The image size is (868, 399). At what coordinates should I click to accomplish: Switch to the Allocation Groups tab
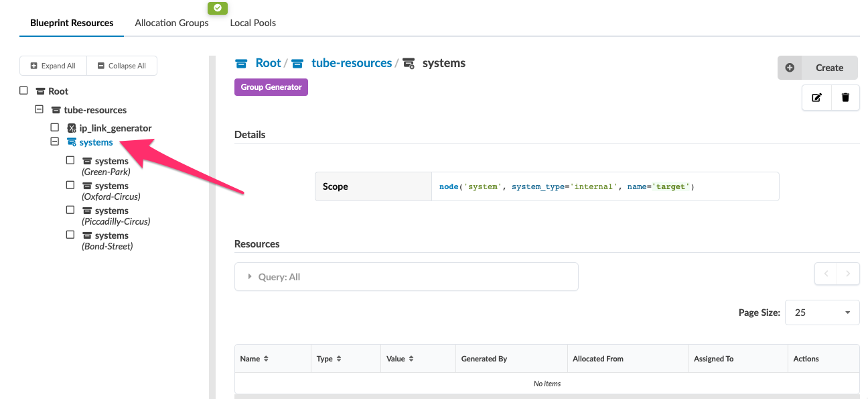[171, 22]
